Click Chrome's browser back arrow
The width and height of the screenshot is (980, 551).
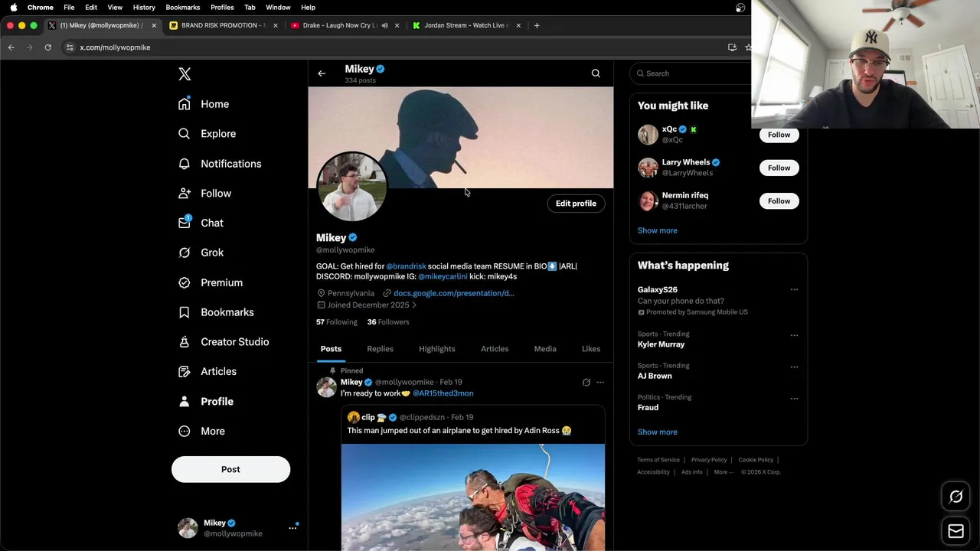[11, 47]
